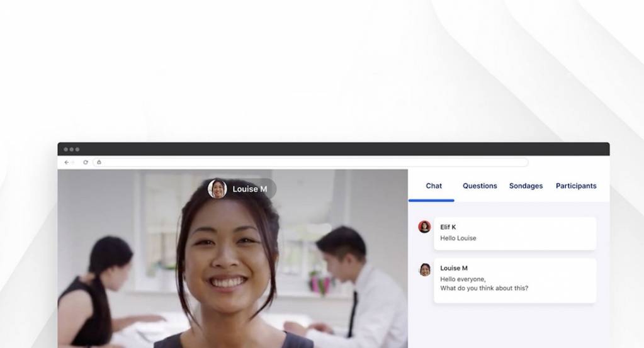644x348 pixels.
Task: Click the browser back arrow
Action: pyautogui.click(x=67, y=162)
